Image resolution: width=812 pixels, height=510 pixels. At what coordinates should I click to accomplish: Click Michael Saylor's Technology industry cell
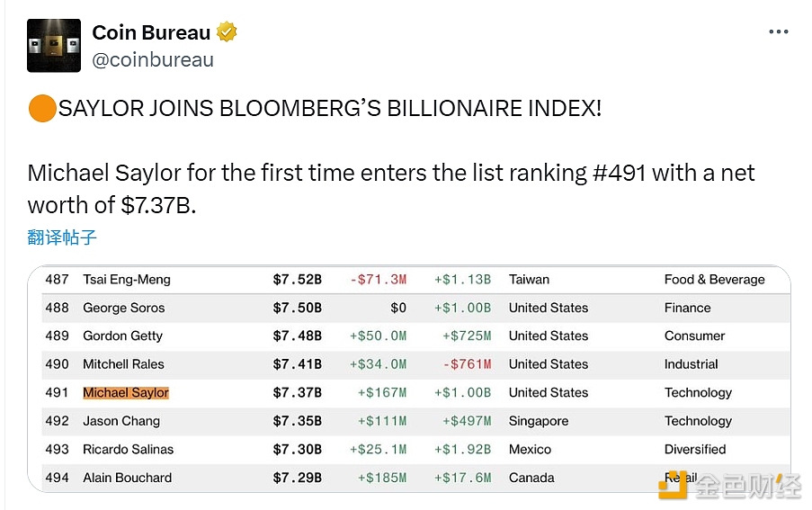pos(698,392)
